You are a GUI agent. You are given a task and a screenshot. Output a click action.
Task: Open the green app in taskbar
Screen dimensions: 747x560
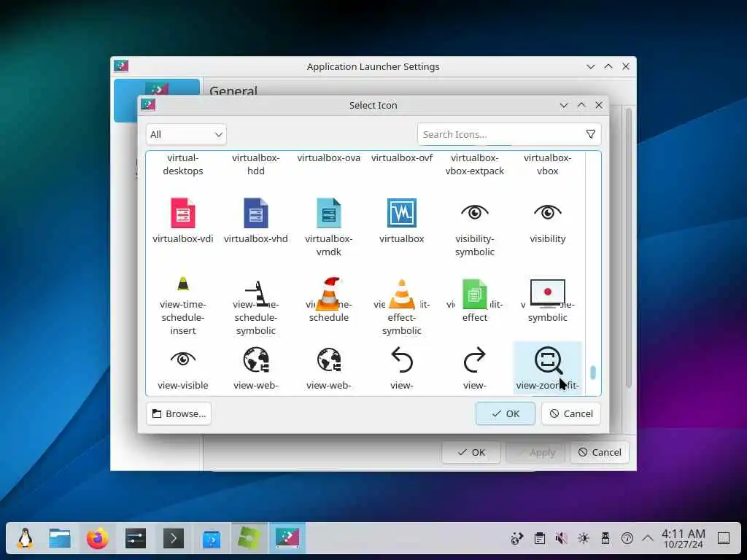click(249, 538)
